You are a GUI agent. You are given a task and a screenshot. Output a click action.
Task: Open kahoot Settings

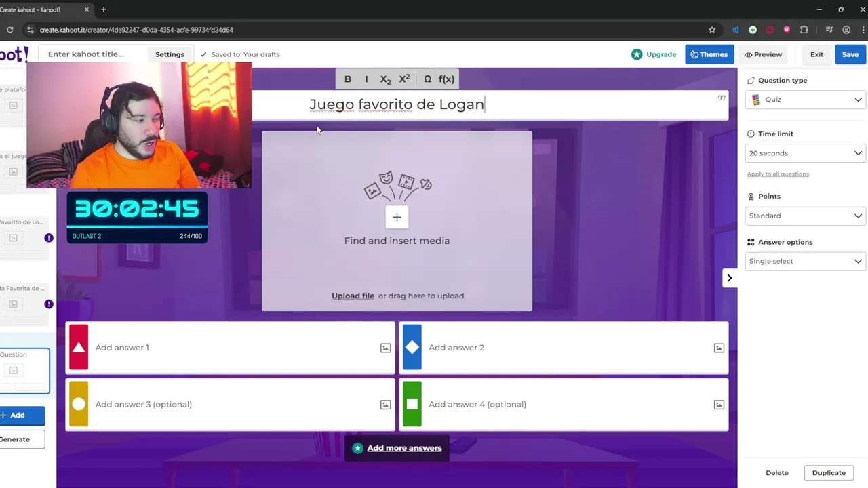(x=170, y=54)
